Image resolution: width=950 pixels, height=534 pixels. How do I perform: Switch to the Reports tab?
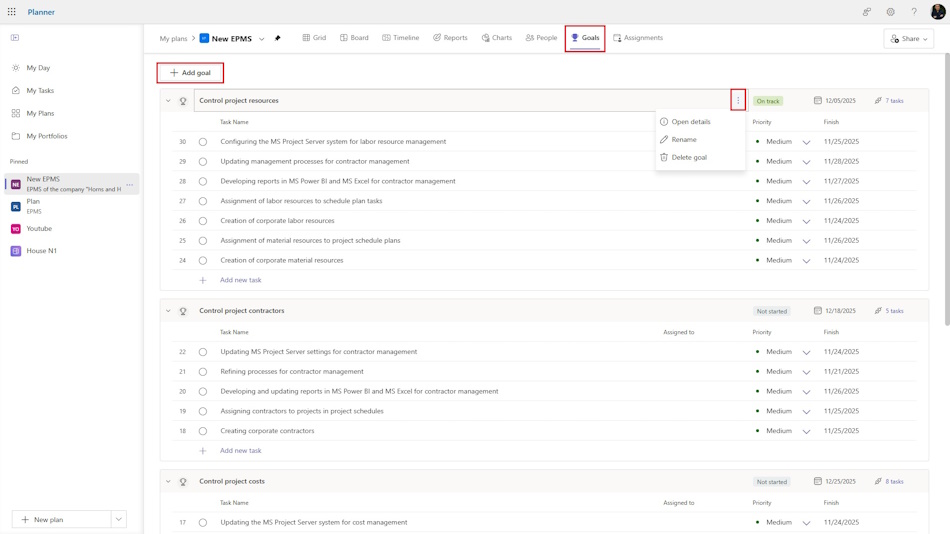tap(450, 38)
